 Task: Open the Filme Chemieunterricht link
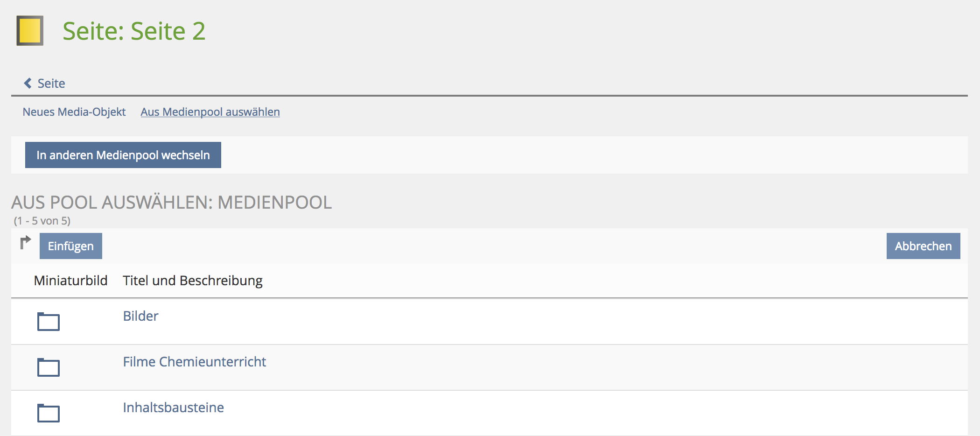[194, 362]
